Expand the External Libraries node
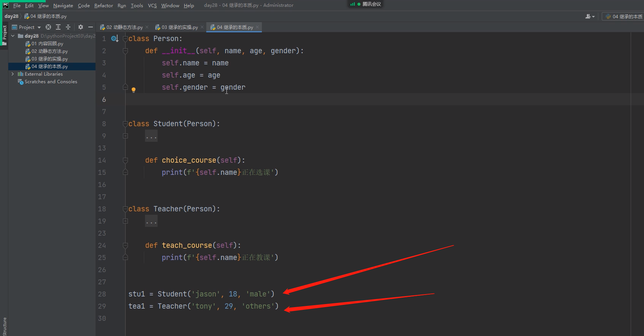 click(x=13, y=74)
